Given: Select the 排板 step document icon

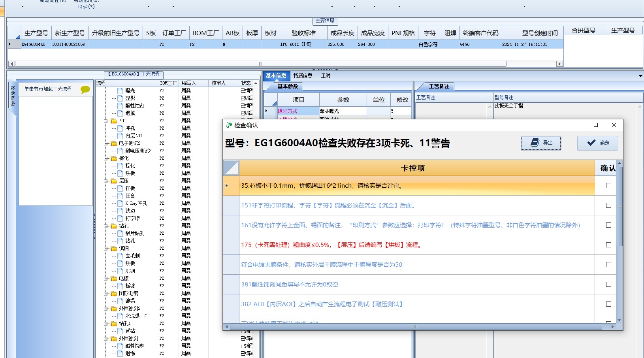Looking at the screenshot, I should point(121,188).
